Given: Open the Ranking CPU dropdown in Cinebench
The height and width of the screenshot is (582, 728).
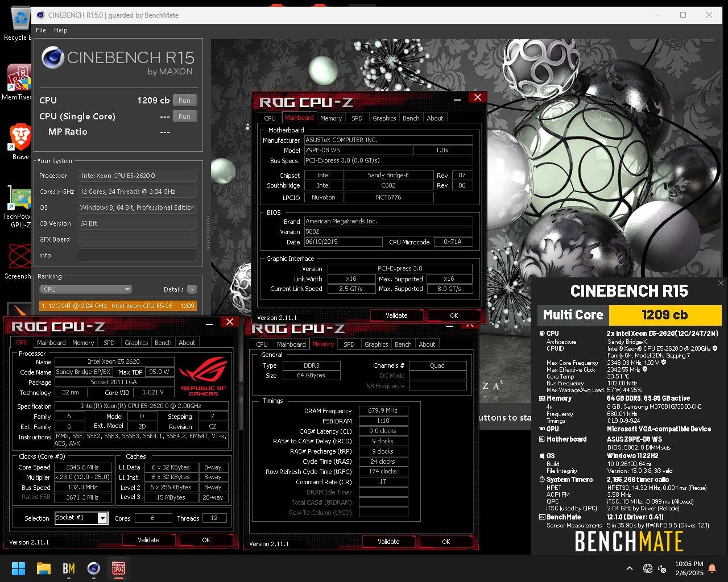Looking at the screenshot, I should (x=86, y=289).
